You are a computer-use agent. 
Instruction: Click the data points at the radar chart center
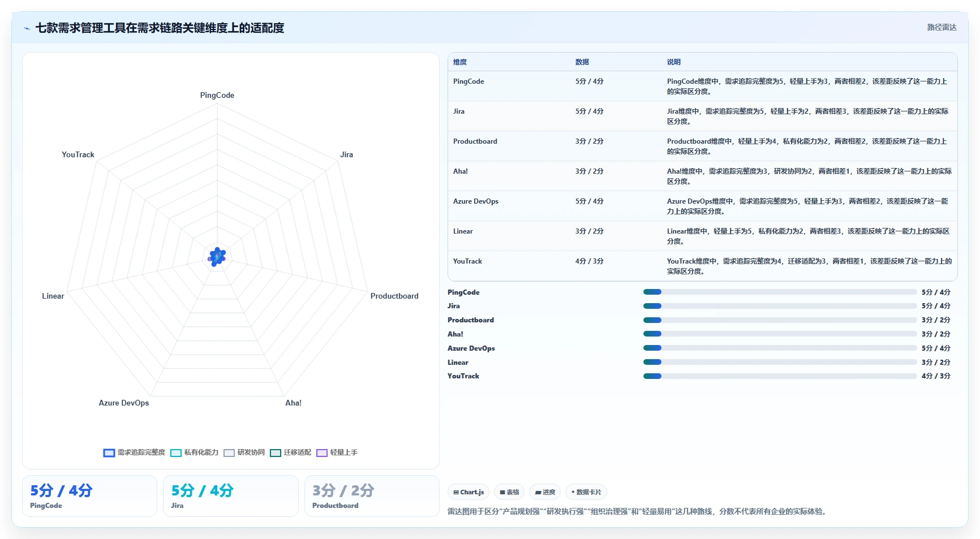[x=217, y=257]
